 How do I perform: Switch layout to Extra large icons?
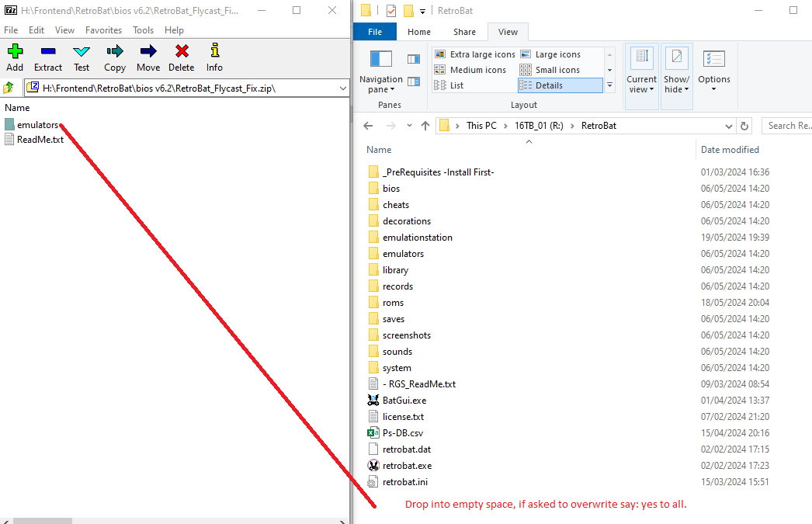[x=475, y=54]
